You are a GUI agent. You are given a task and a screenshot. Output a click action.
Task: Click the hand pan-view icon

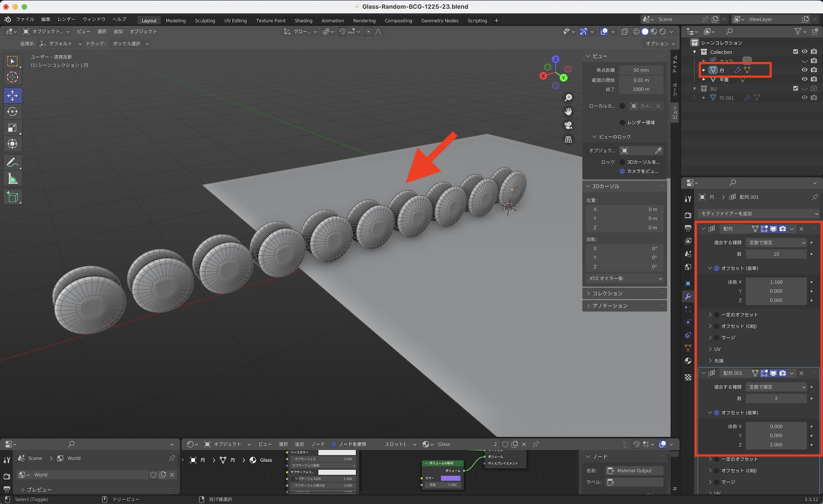pyautogui.click(x=568, y=111)
